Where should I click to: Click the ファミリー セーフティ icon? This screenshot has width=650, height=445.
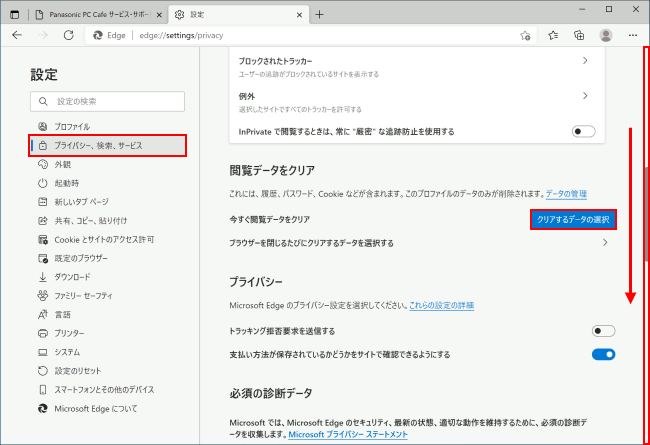pyautogui.click(x=43, y=296)
